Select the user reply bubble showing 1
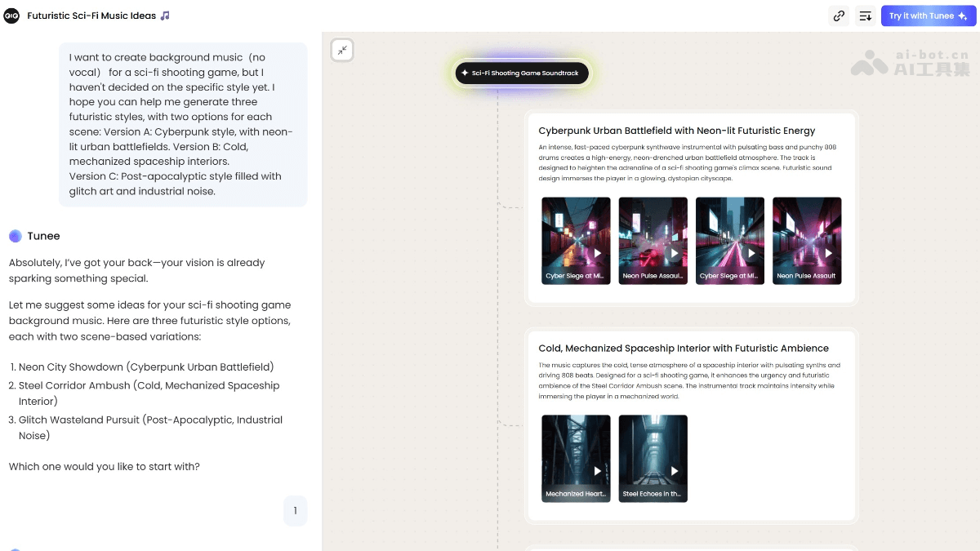 [295, 511]
